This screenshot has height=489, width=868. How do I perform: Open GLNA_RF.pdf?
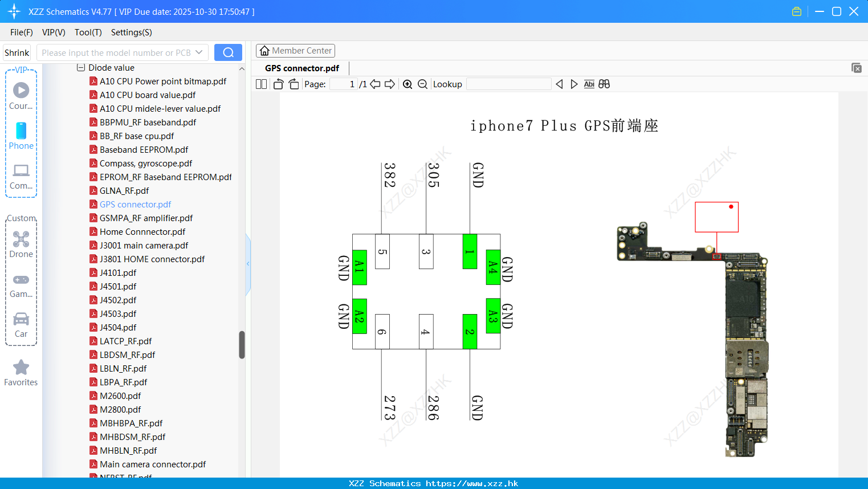tap(124, 191)
